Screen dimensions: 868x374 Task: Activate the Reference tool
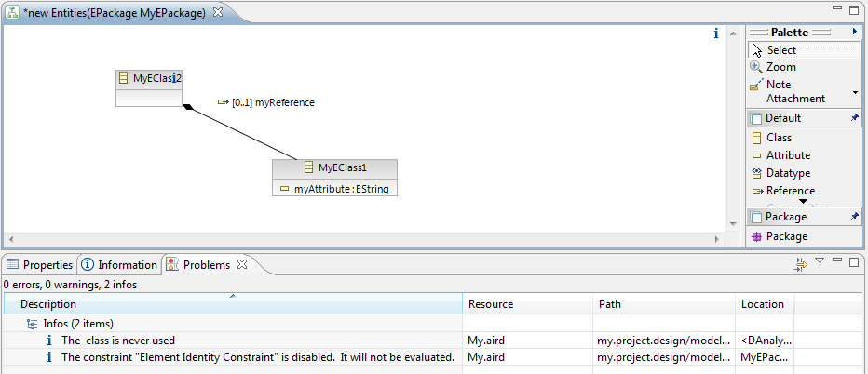click(x=789, y=191)
